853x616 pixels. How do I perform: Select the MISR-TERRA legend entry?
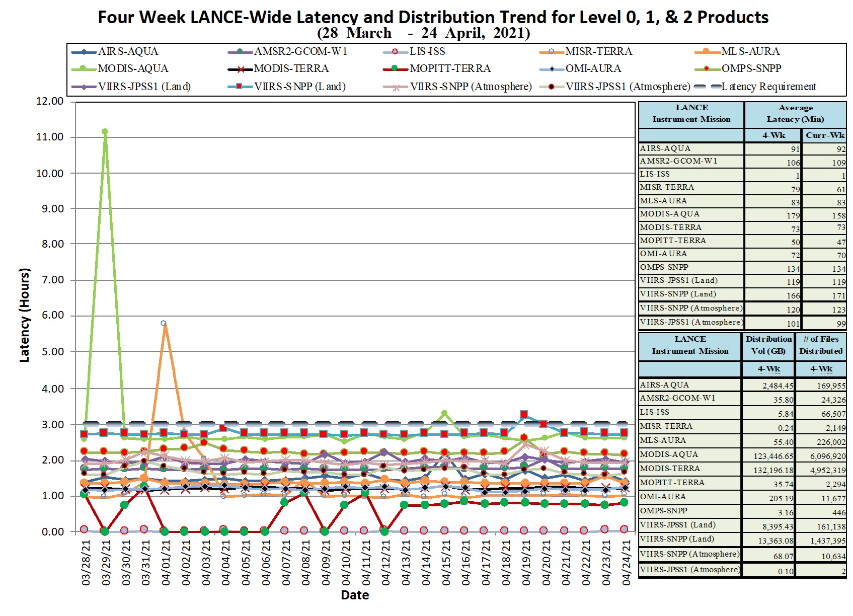586,52
